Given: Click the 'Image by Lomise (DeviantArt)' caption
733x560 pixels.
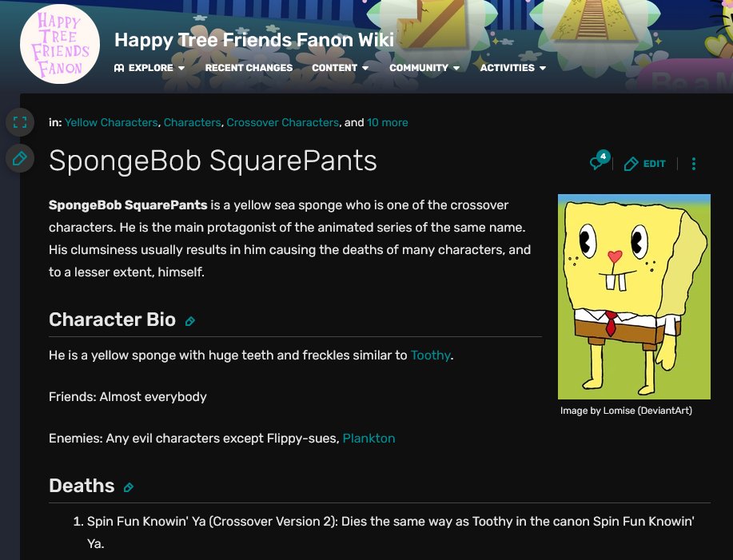Looking at the screenshot, I should click(x=626, y=411).
